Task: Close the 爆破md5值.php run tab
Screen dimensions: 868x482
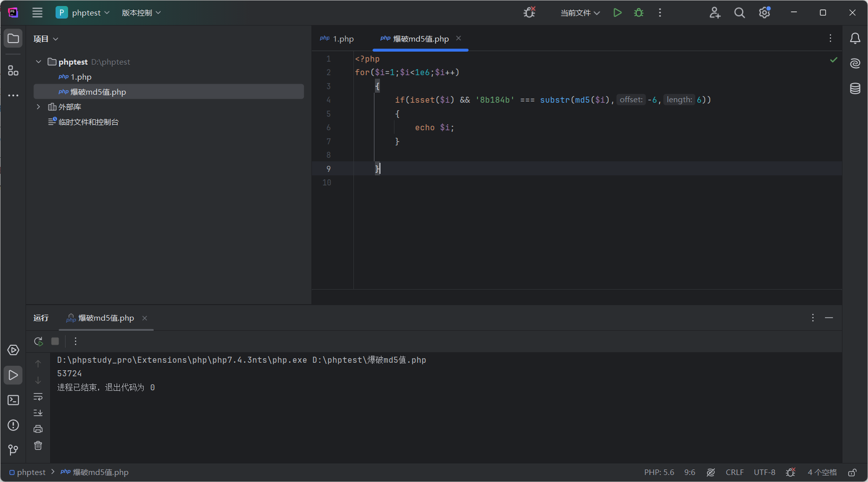Action: coord(145,318)
